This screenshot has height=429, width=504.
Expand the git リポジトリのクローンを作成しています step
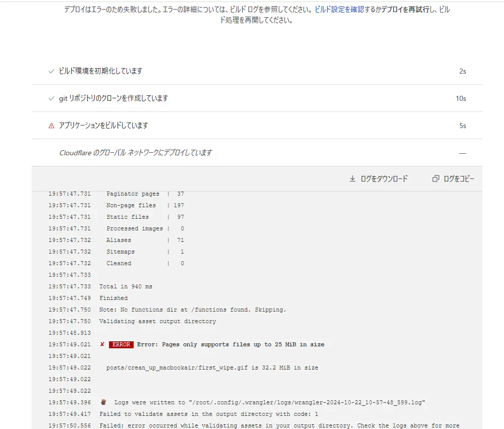[113, 98]
